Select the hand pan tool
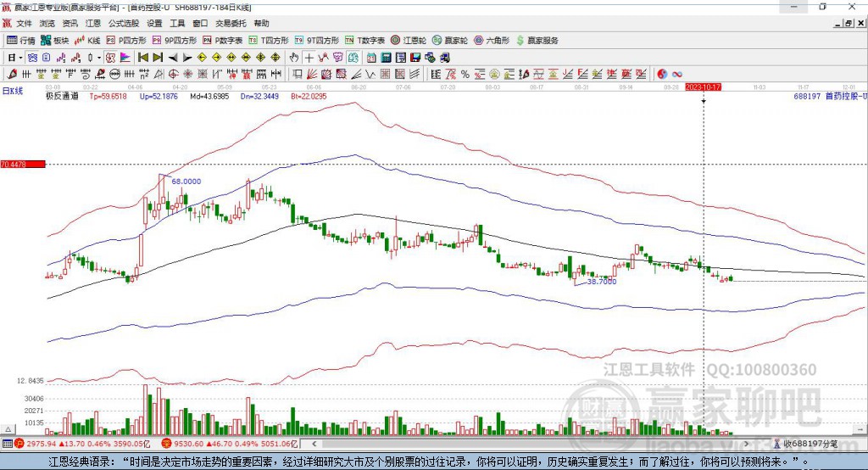The width and height of the screenshot is (868, 470). pyautogui.click(x=294, y=58)
